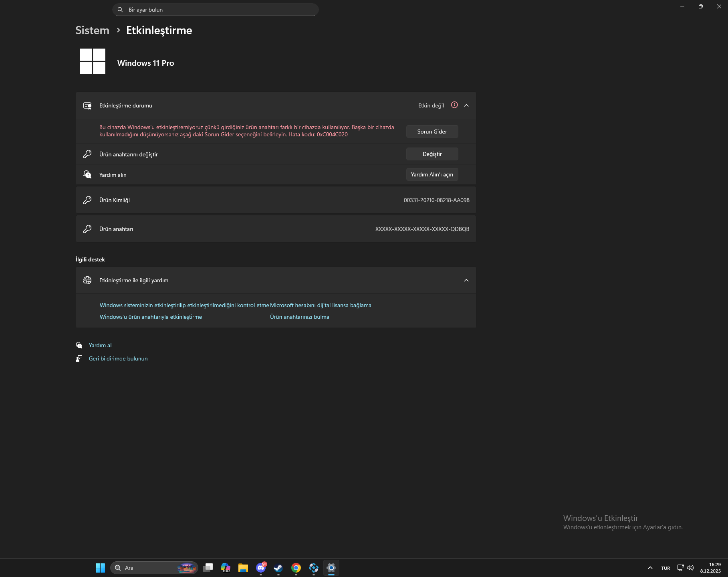Click the key icon beside Ürün anahtarı

pos(87,229)
